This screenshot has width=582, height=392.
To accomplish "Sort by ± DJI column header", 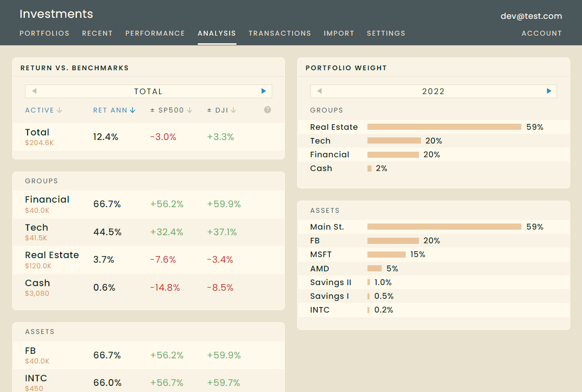I will 222,110.
